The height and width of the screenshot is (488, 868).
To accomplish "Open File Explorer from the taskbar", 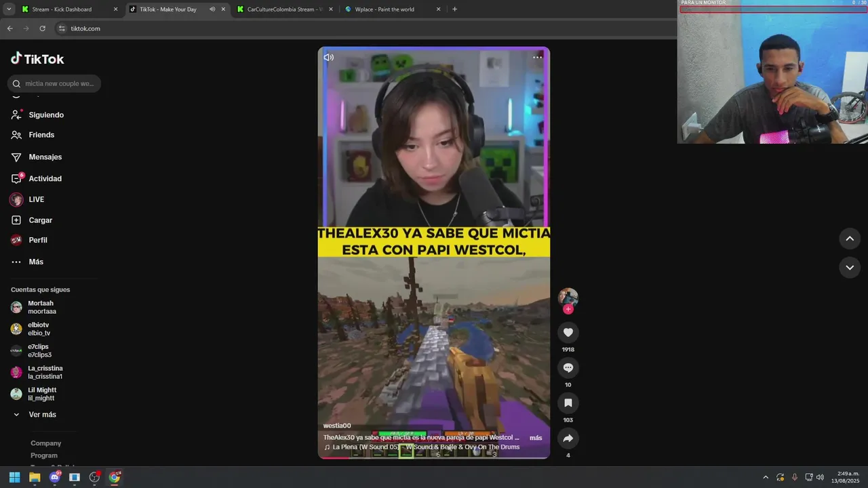I will pyautogui.click(x=35, y=477).
